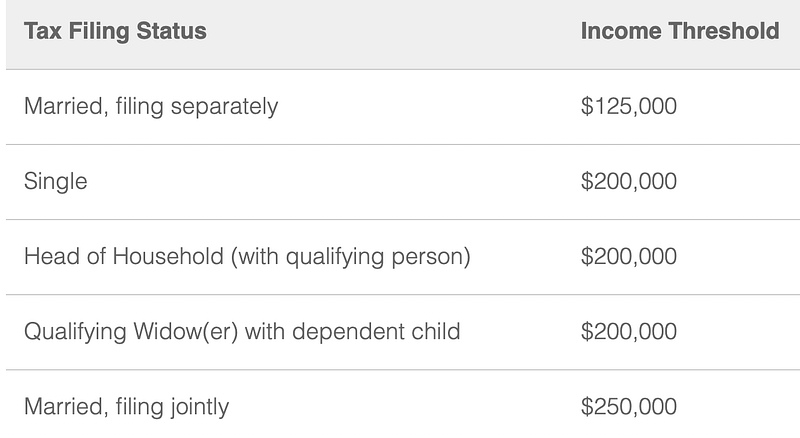800x438 pixels.
Task: Select the Married, filing separately cell
Action: pyautogui.click(x=151, y=107)
